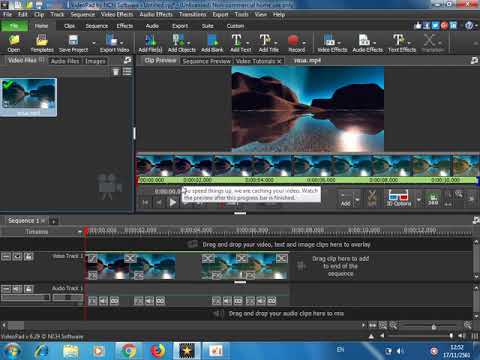The image size is (480, 360).
Task: Click the Add Blank icon
Action: point(212,40)
